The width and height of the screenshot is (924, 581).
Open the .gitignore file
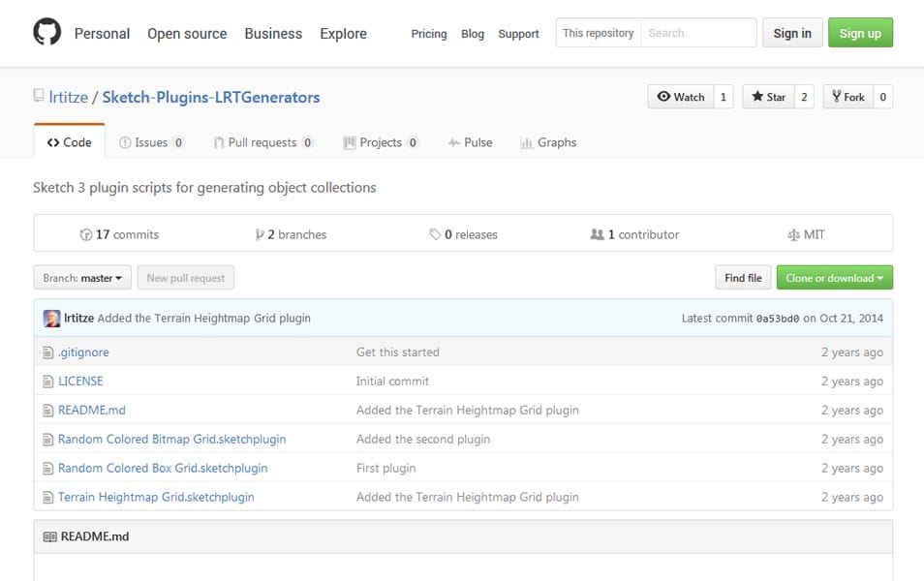tap(83, 352)
